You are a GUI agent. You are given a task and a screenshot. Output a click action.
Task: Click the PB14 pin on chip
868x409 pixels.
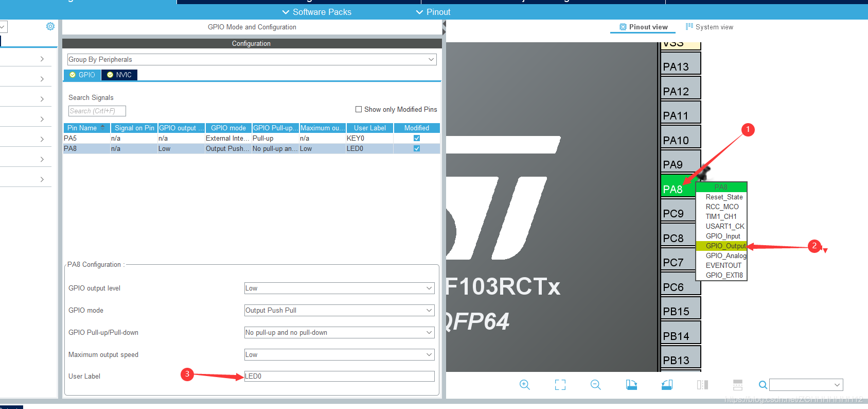[x=681, y=333]
